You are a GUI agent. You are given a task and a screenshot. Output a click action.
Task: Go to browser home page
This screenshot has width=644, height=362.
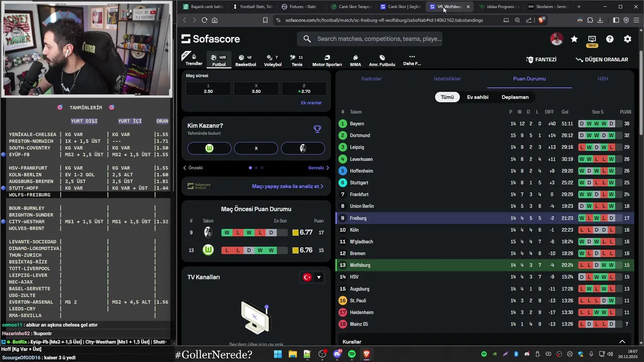(x=215, y=20)
